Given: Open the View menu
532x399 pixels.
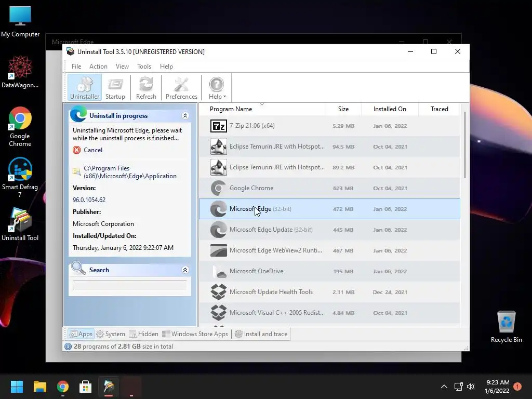Looking at the screenshot, I should 122,66.
